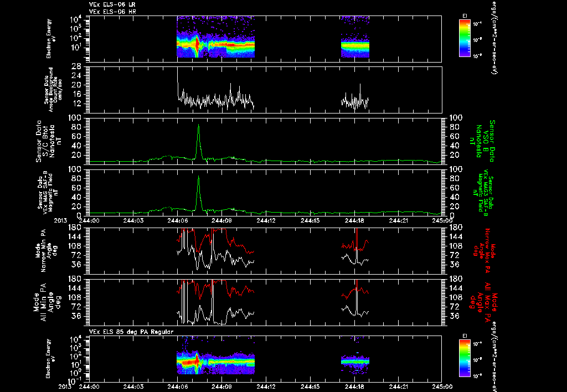Click the 'Mode Narrow Min PA Angle' label
567x392 pixels.
tap(47, 250)
